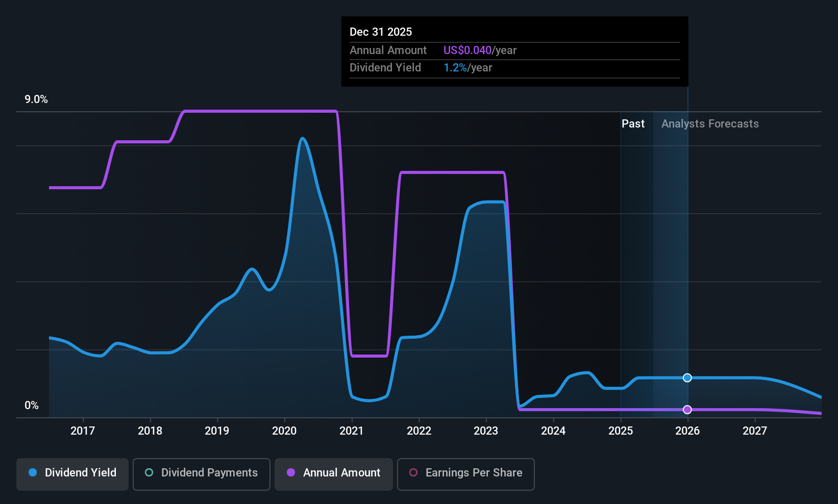Click the hollow pink Earnings Per Share dot

(x=413, y=472)
